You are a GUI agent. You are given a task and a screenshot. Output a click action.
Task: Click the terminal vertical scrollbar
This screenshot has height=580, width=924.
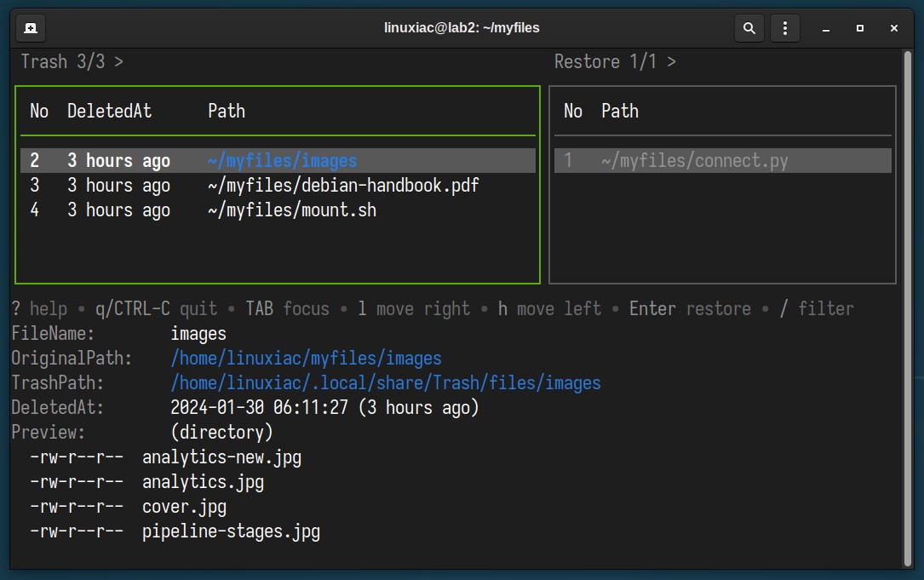tap(908, 308)
